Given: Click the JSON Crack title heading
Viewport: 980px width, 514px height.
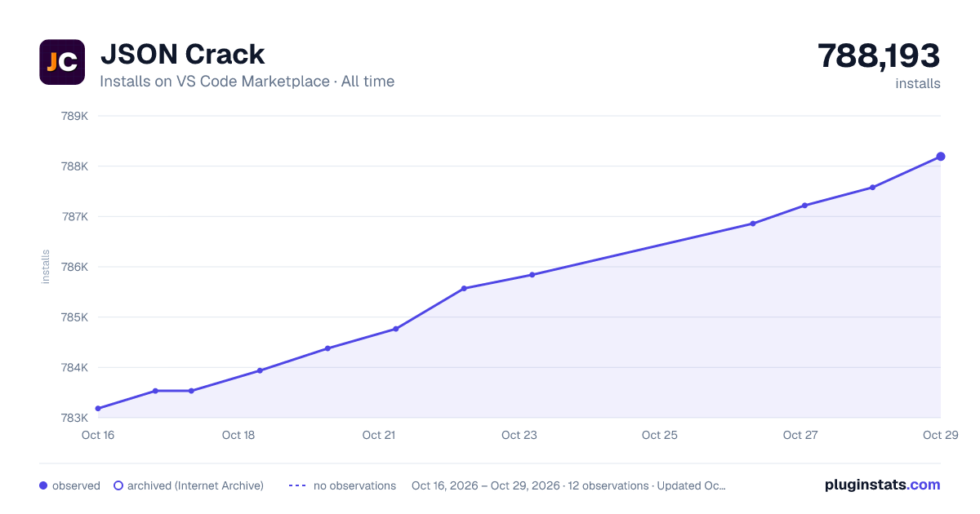Looking at the screenshot, I should pos(182,55).
